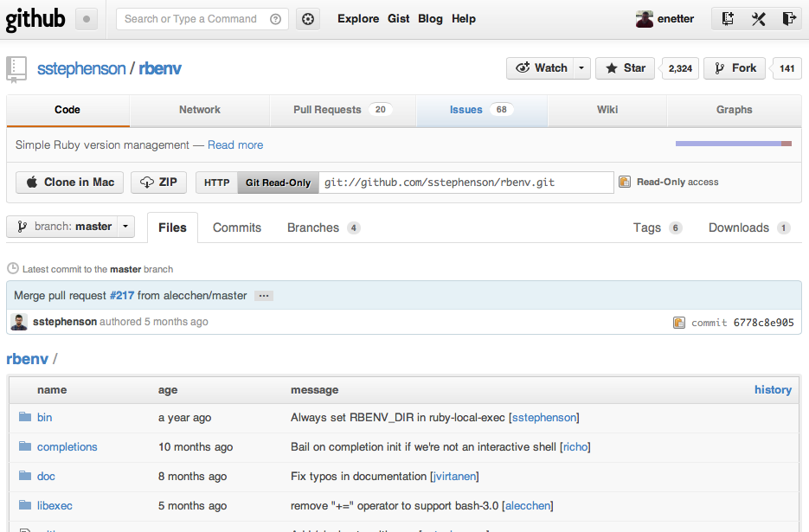Open the completions folder

(67, 447)
